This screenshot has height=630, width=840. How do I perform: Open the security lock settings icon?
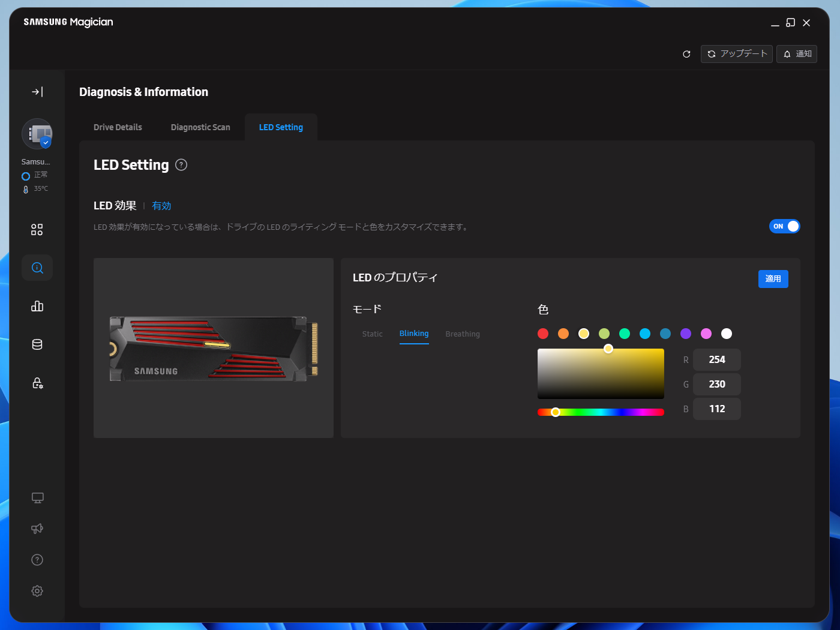tap(37, 383)
